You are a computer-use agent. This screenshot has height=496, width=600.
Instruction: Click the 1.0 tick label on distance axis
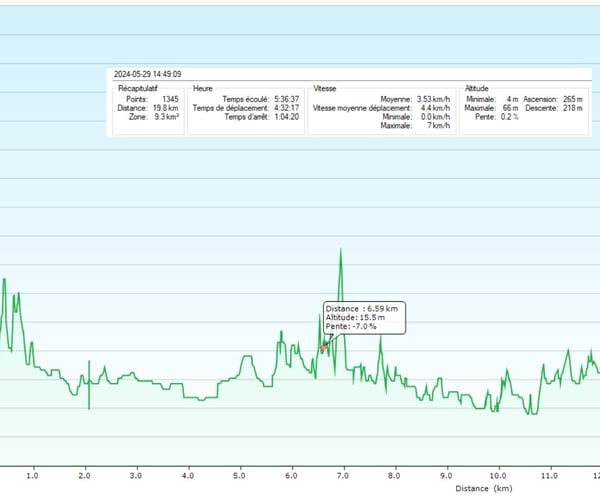tap(32, 476)
